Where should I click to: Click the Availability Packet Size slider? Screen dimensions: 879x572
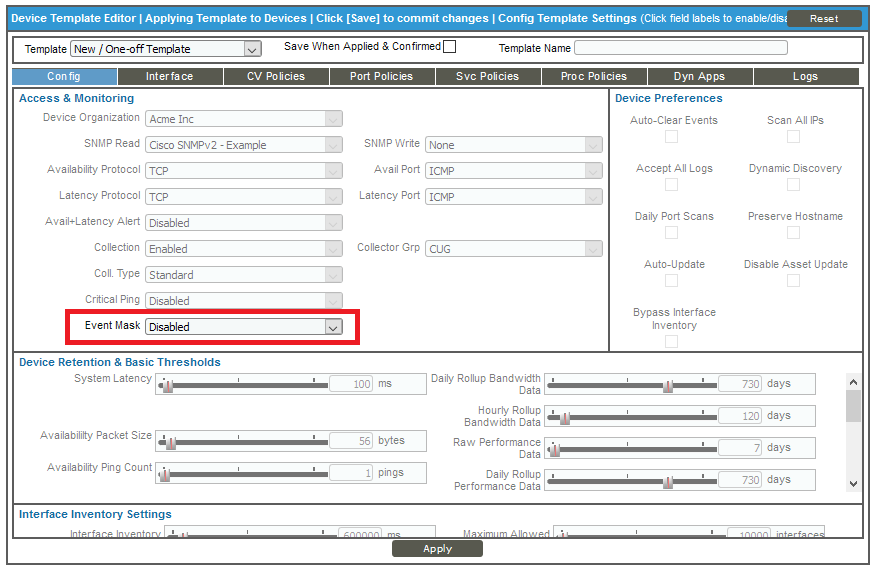click(x=245, y=442)
